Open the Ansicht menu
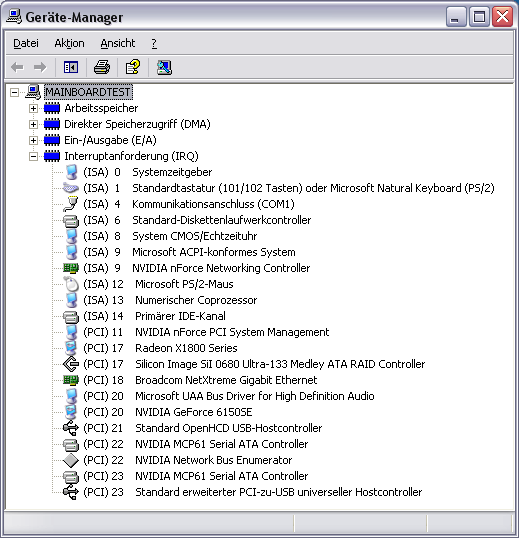Screen dimensions: 519x538 (x=118, y=43)
